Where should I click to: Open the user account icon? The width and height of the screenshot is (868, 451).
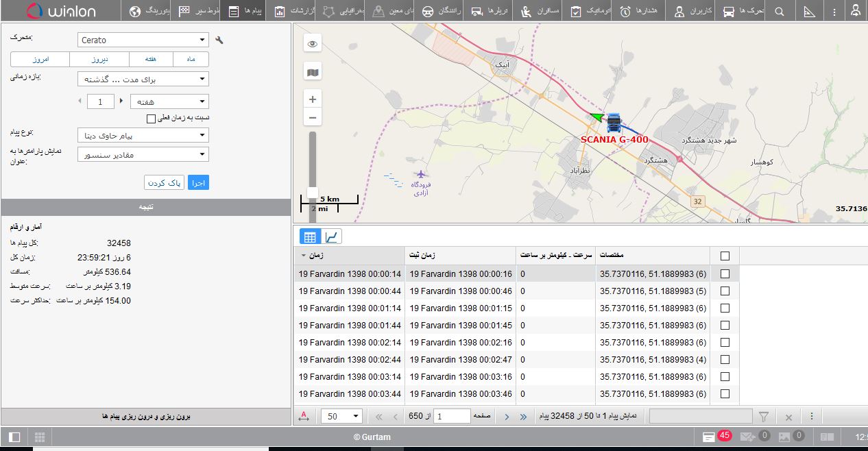click(855, 11)
